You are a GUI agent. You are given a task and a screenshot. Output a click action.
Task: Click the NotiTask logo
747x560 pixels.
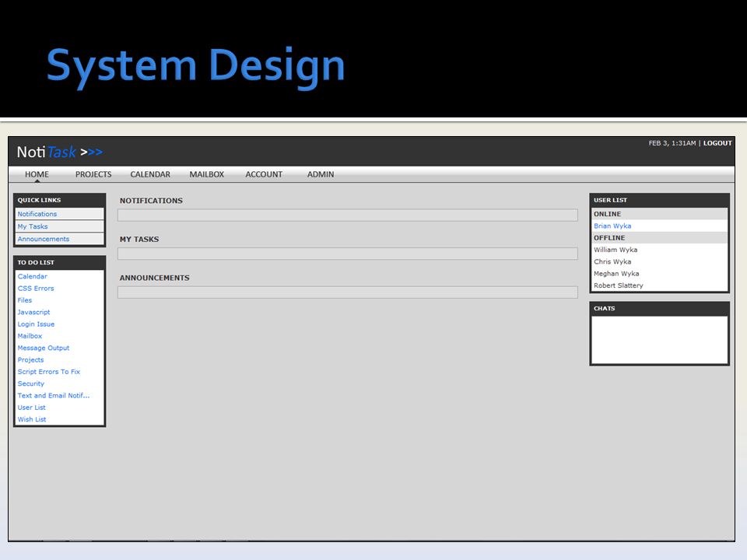coord(60,152)
